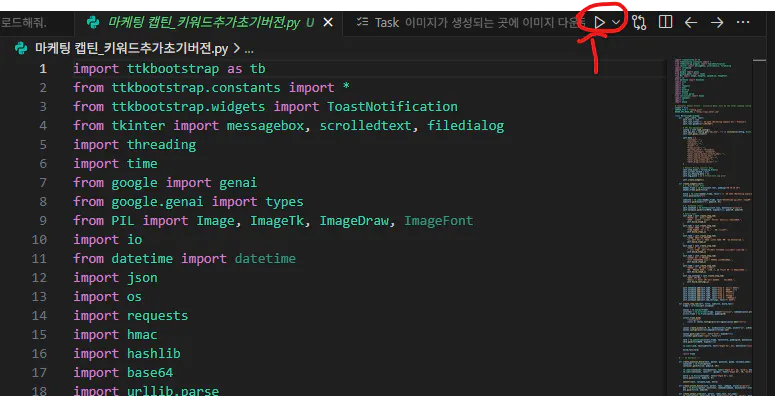Close the 마케팅 캡틴_키워드추가초기버전.py tab

[x=328, y=22]
